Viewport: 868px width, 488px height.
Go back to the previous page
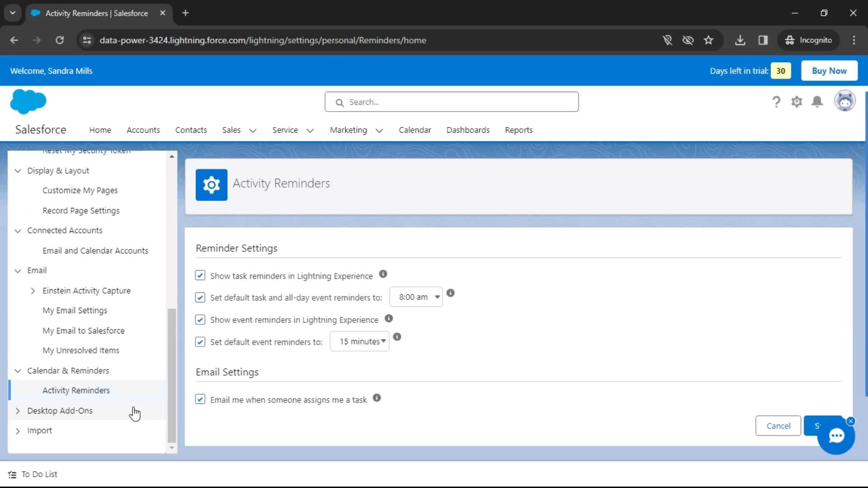tap(14, 40)
